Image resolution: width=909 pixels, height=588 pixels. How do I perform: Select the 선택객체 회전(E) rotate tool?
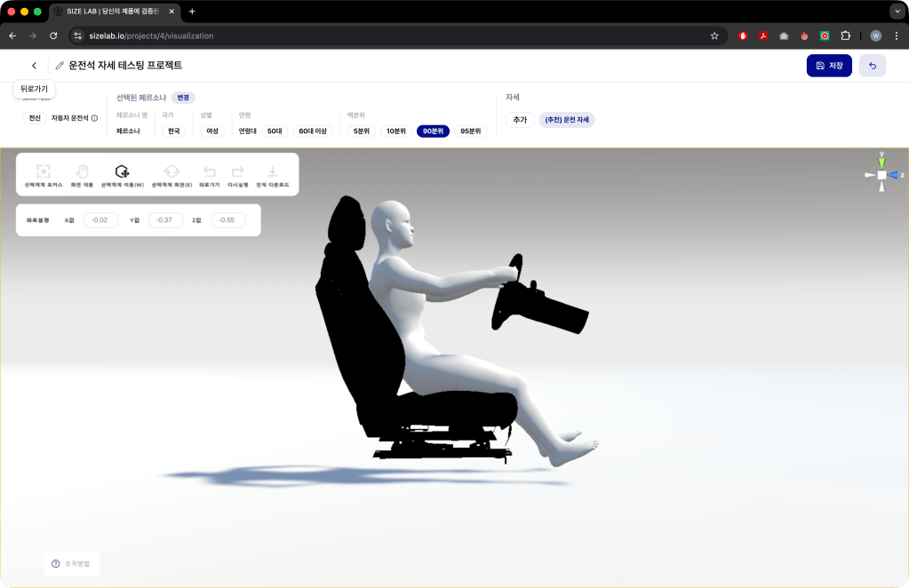171,171
